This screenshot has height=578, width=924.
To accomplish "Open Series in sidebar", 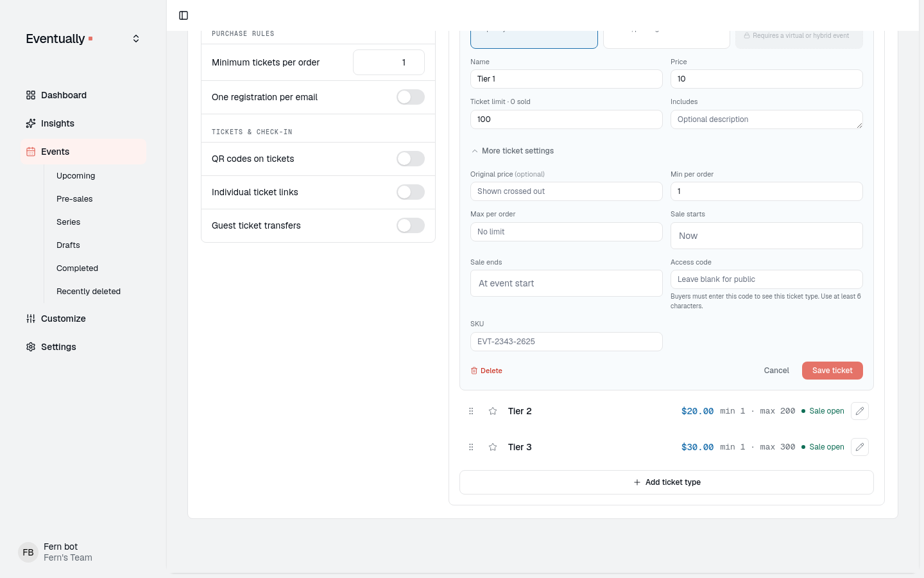I will point(69,222).
